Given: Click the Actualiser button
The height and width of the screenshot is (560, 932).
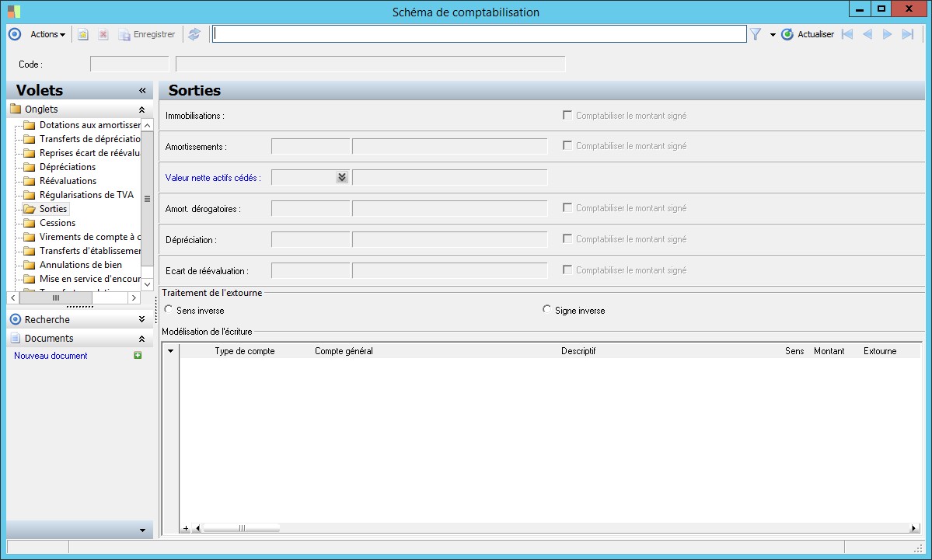Looking at the screenshot, I should pyautogui.click(x=808, y=34).
